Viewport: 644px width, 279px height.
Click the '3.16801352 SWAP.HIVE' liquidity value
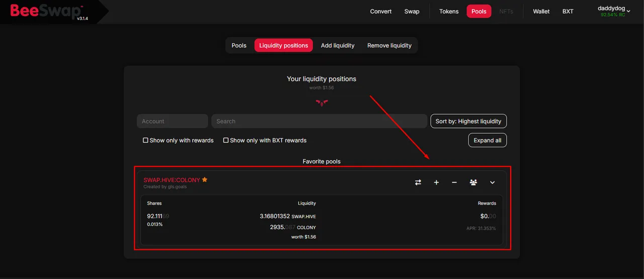(x=288, y=216)
